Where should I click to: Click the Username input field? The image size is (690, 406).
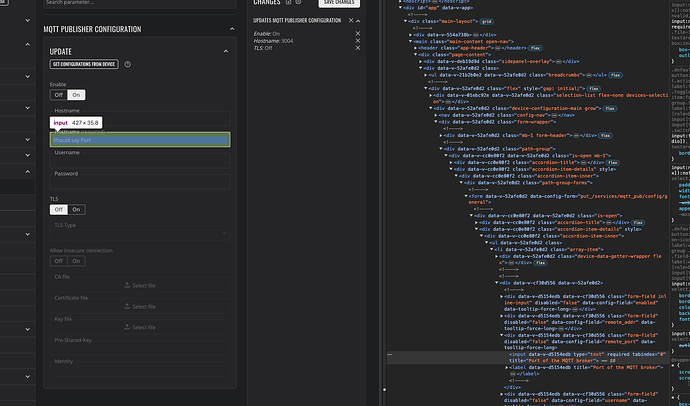click(140, 160)
